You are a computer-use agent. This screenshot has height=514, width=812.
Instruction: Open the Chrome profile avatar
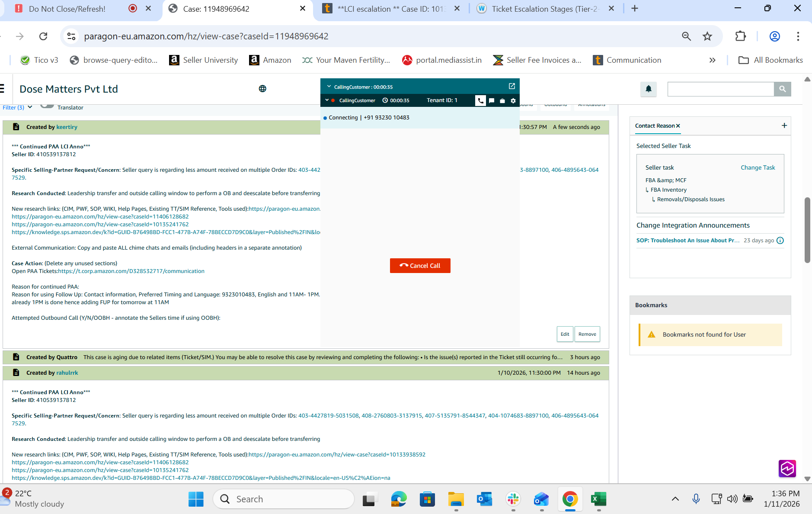click(x=775, y=36)
